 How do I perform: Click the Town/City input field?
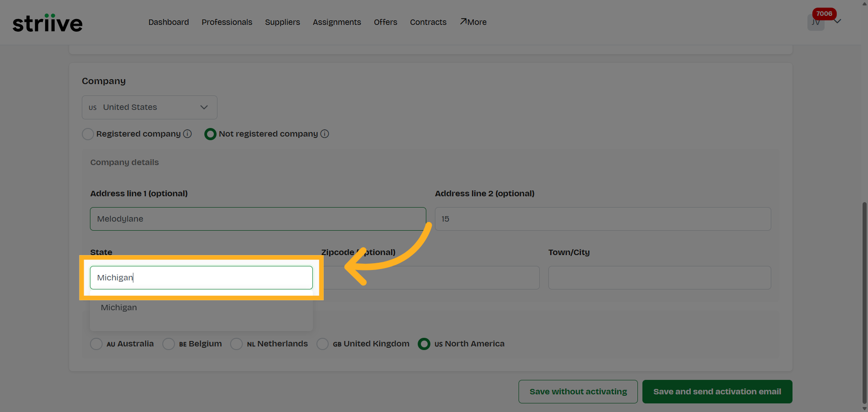[x=659, y=278]
